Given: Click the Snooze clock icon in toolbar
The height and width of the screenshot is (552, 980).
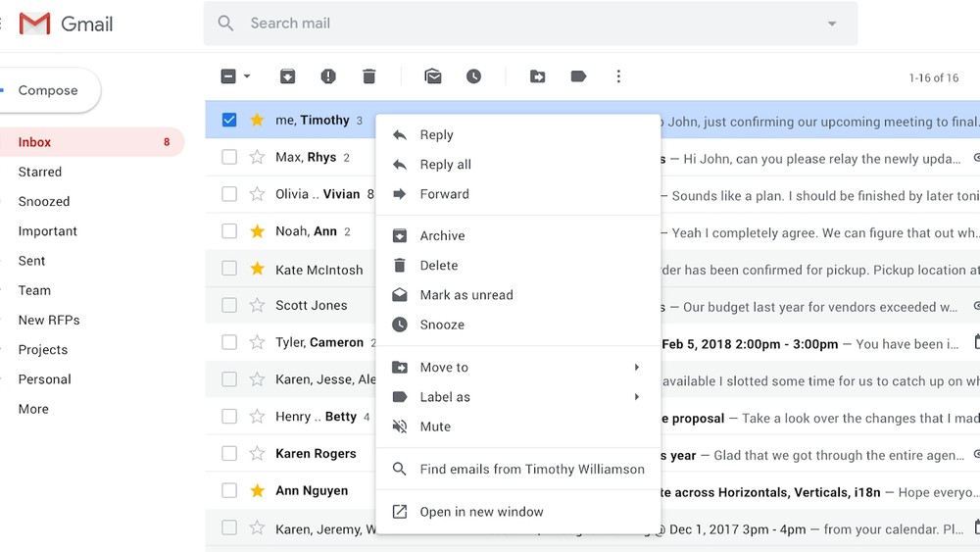Looking at the screenshot, I should click(x=473, y=76).
